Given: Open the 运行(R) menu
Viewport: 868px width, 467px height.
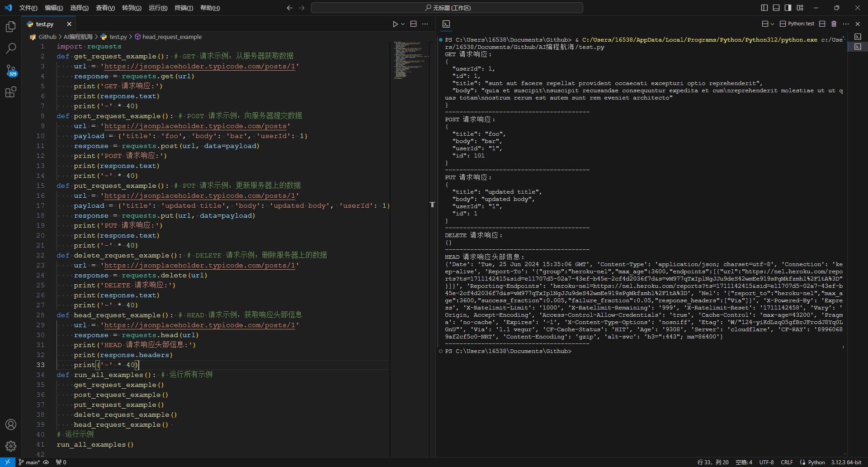Looking at the screenshot, I should click(x=158, y=8).
